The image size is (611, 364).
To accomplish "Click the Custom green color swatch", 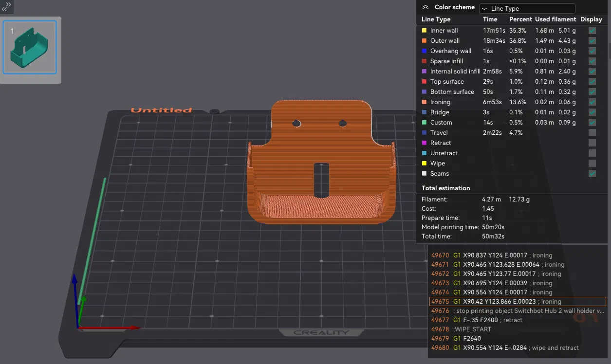I will pos(424,122).
